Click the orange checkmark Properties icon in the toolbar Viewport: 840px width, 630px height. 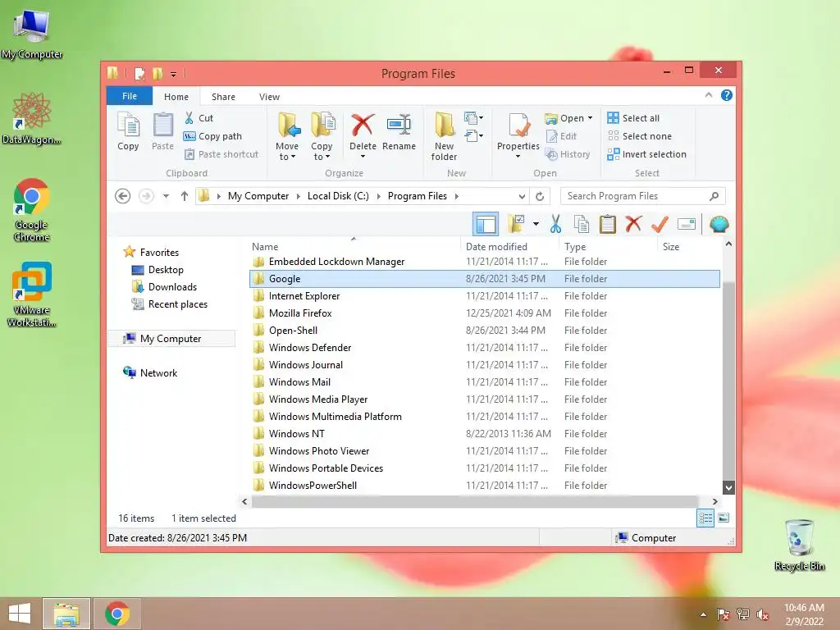pyautogui.click(x=660, y=224)
